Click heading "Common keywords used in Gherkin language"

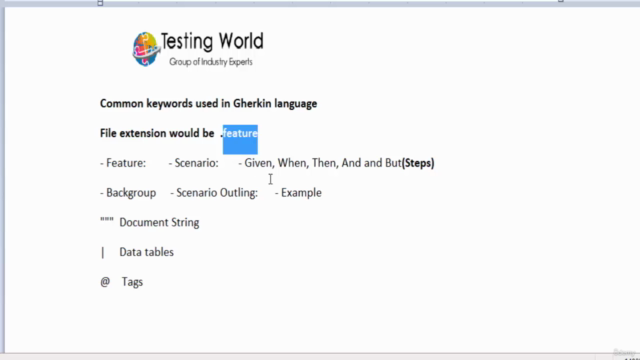(x=209, y=104)
